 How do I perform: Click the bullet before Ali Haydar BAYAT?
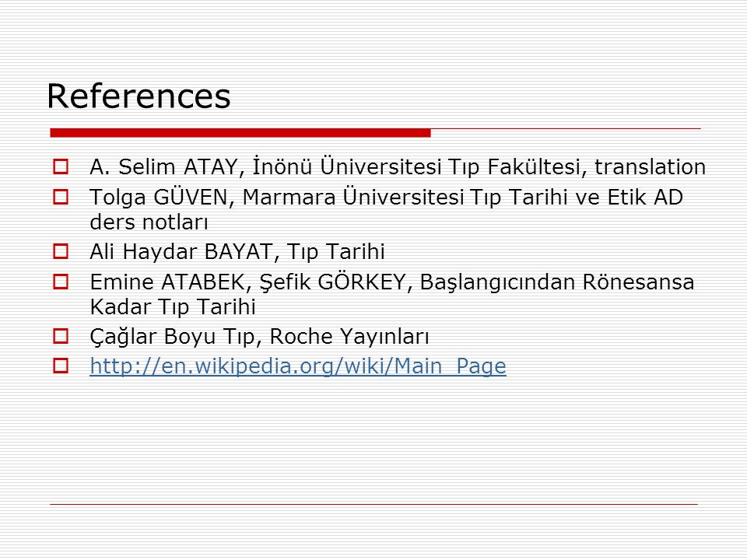tap(61, 251)
